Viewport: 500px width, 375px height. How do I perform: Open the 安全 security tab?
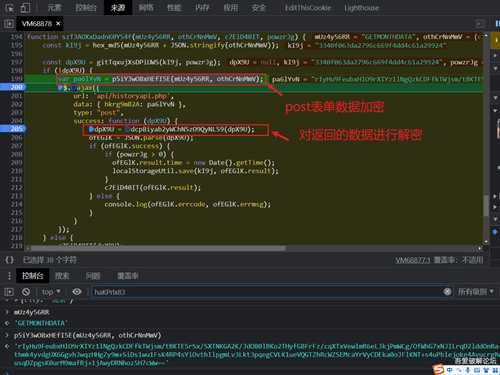click(258, 8)
